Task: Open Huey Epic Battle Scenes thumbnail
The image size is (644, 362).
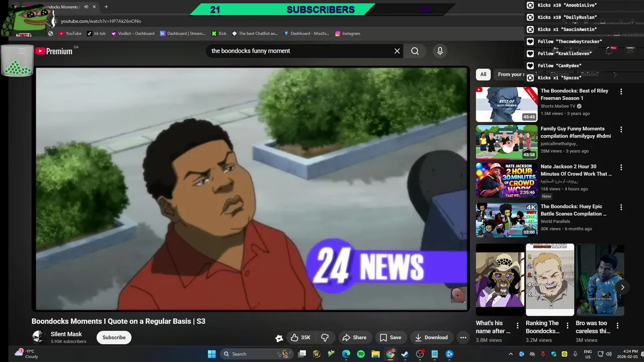Action: tap(507, 220)
